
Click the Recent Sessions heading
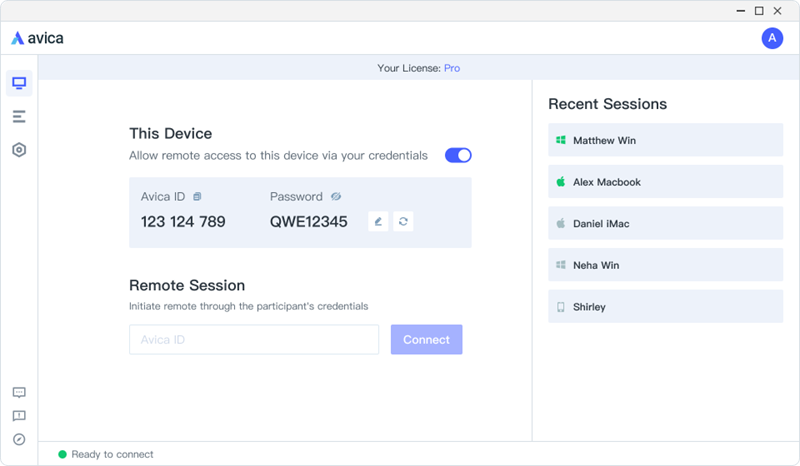[x=608, y=104]
